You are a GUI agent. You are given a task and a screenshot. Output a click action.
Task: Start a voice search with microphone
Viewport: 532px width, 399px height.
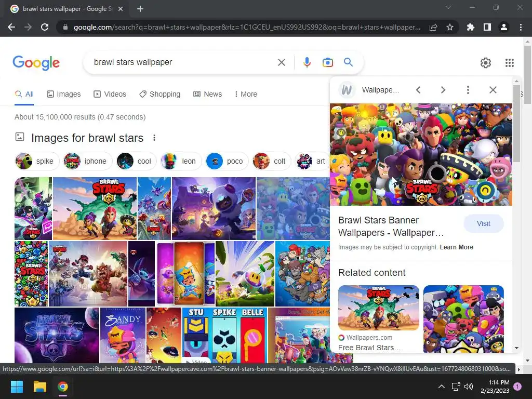307,62
